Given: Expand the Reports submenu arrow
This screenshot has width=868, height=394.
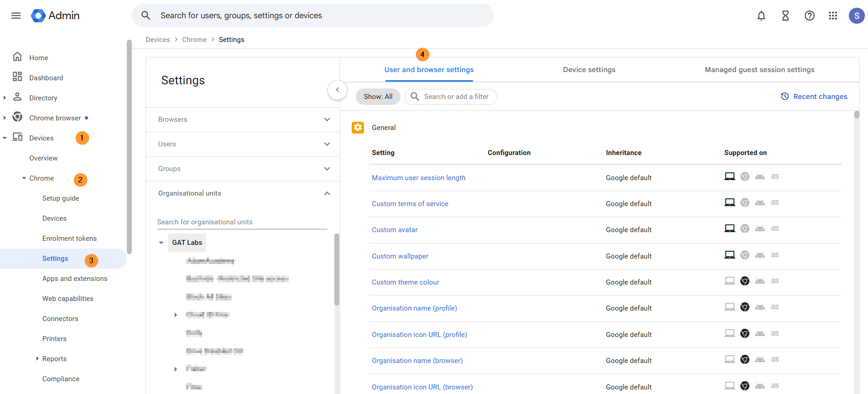Looking at the screenshot, I should click(x=37, y=358).
